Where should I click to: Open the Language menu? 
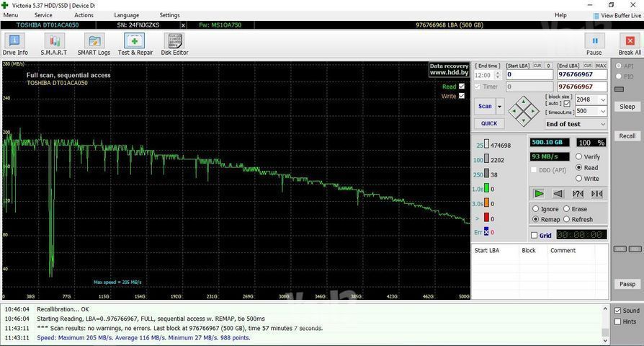(x=127, y=15)
